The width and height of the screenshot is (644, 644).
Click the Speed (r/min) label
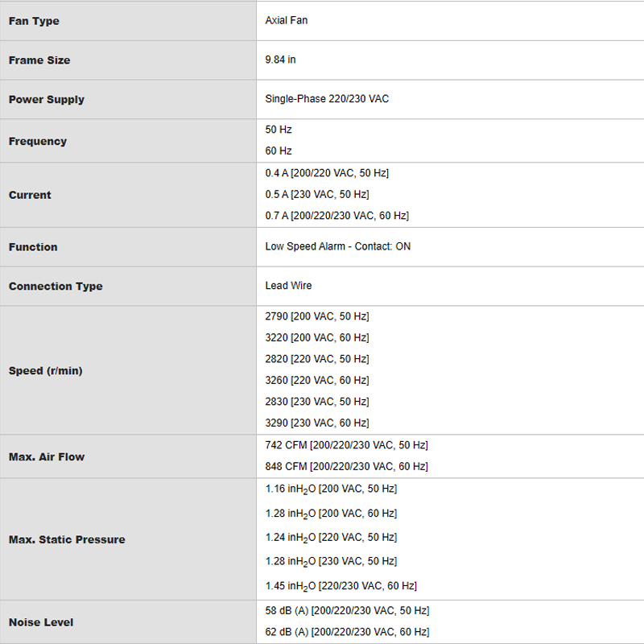pos(46,370)
